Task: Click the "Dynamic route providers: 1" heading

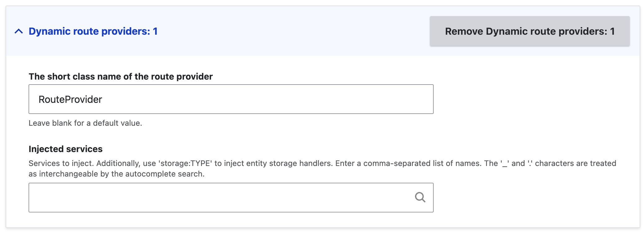Action: [x=93, y=31]
